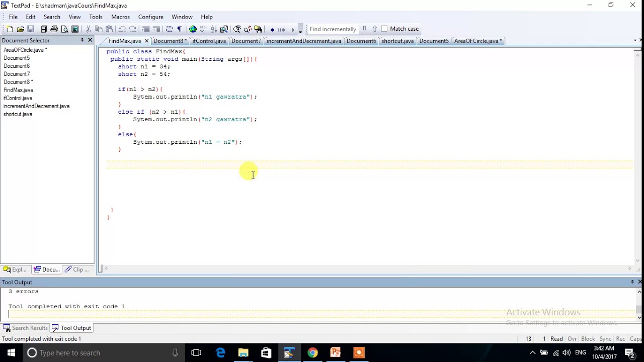Close the Tool Output panel
The width and height of the screenshot is (644, 362).
click(639, 282)
